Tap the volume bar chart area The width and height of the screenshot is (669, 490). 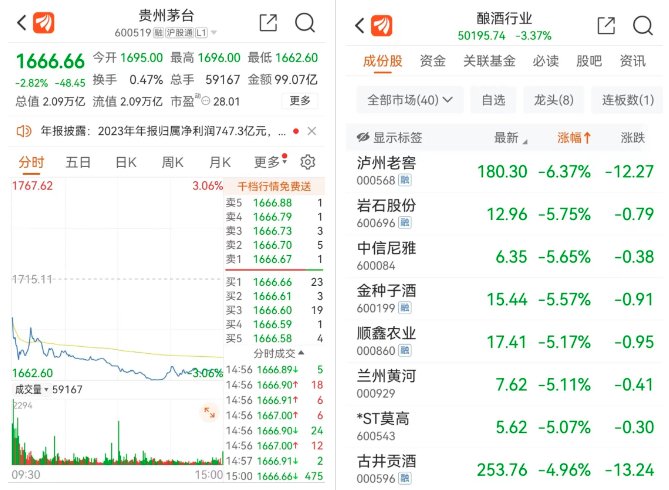tap(117, 432)
